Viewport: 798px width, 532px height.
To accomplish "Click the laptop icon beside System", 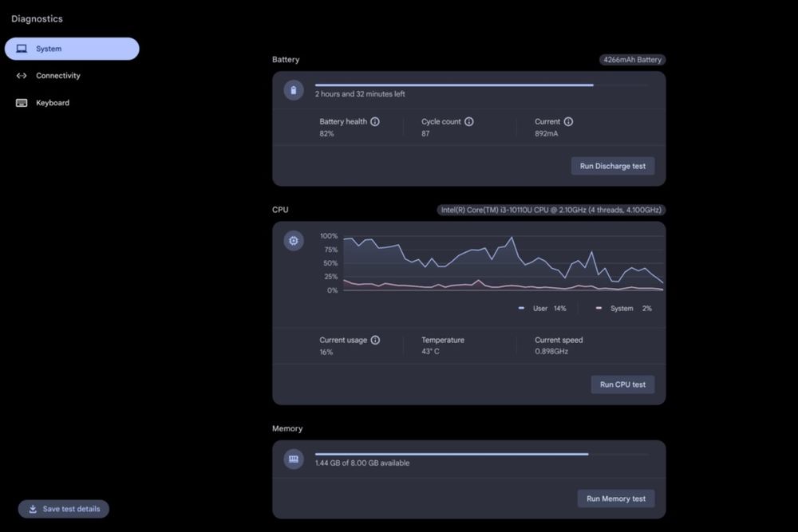I will [x=22, y=49].
